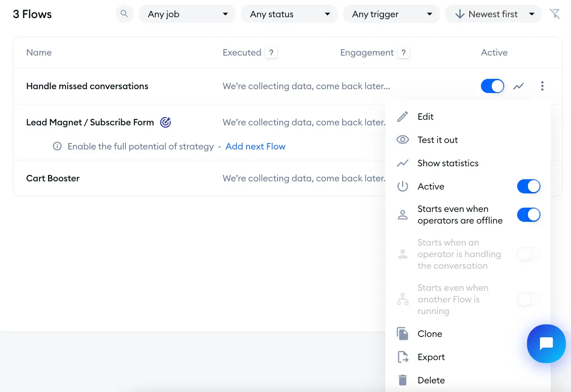Toggle Starts even when operators are offline
The height and width of the screenshot is (392, 571).
coord(529,215)
